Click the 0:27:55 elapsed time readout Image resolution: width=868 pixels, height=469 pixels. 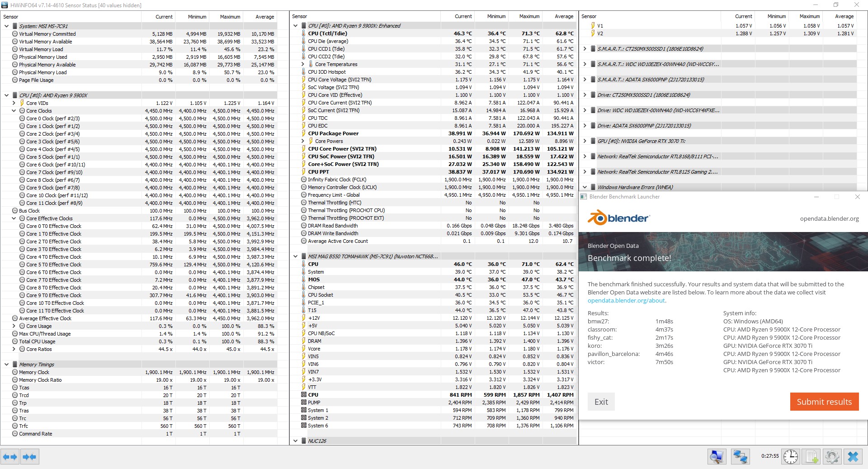(x=770, y=456)
